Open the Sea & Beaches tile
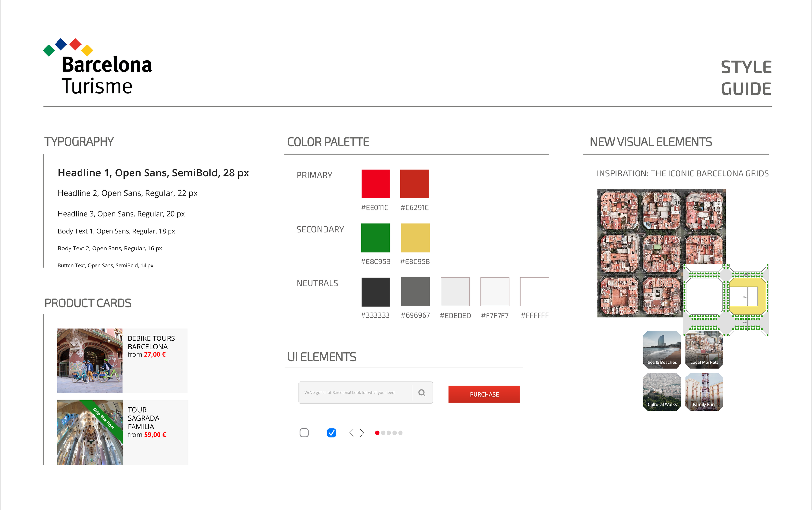Image resolution: width=812 pixels, height=510 pixels. tap(662, 350)
